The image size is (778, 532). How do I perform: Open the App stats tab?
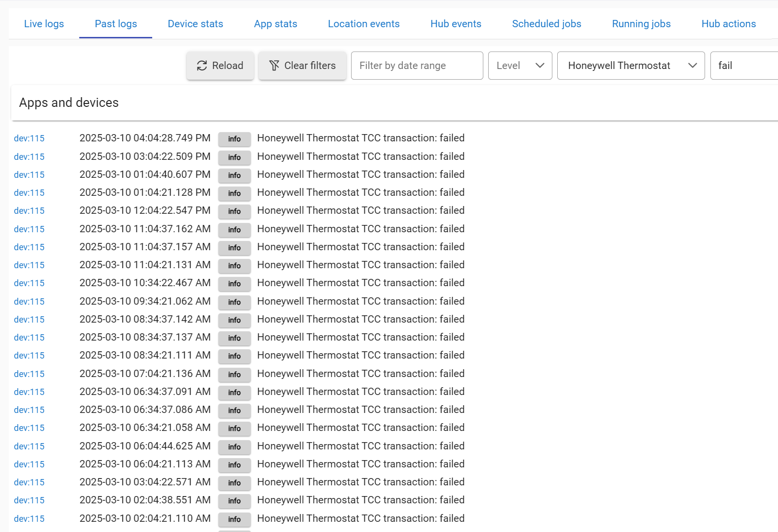pos(276,24)
